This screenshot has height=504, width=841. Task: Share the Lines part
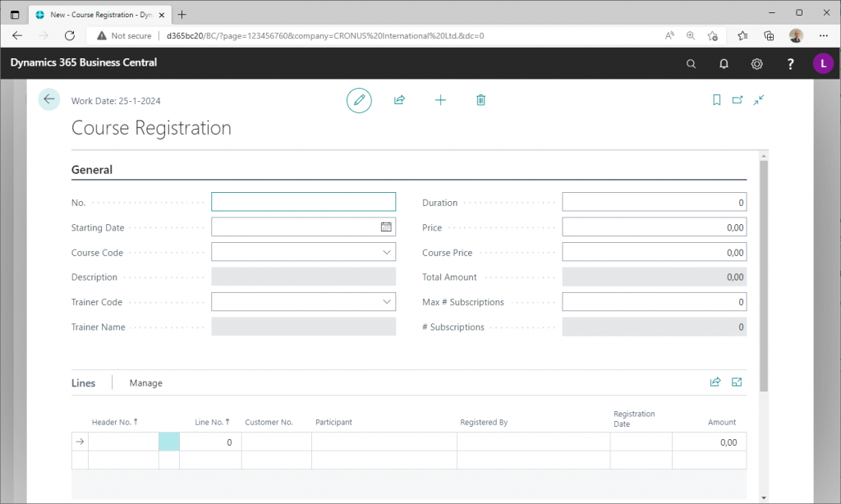[x=715, y=382]
